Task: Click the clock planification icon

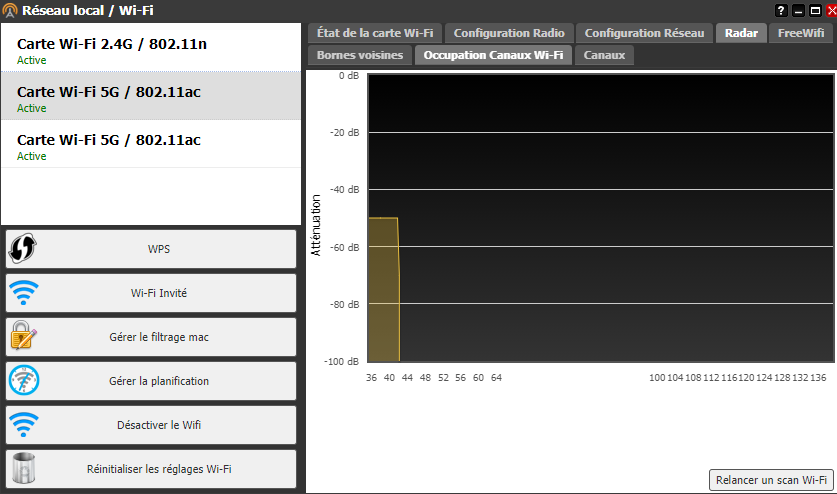Action: coord(23,380)
